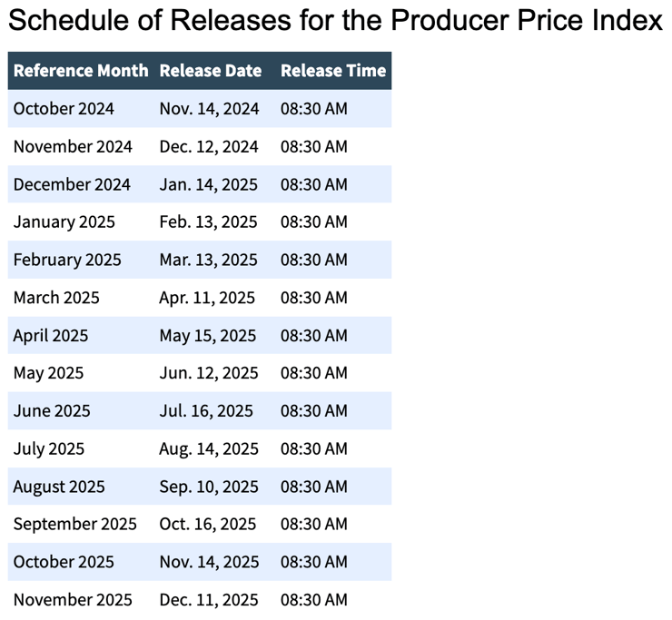This screenshot has width=672, height=620.
Task: Click the March 2025 reference month cell
Action: (56, 298)
